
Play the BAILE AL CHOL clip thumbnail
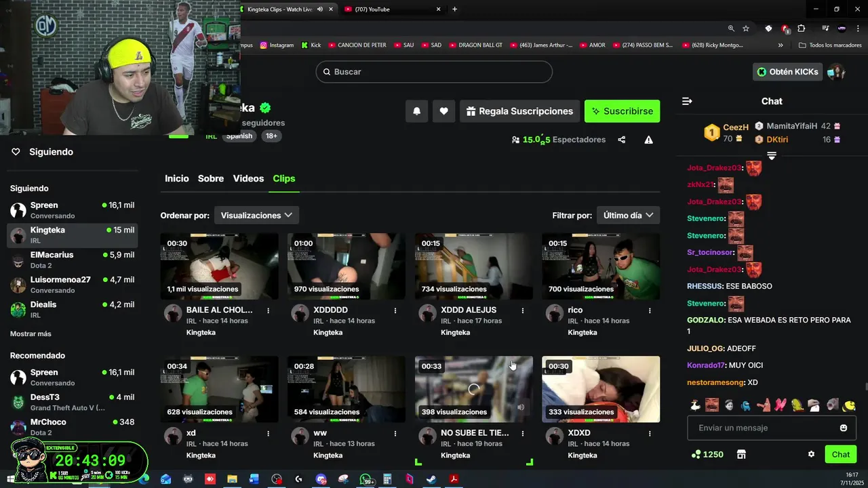(219, 266)
